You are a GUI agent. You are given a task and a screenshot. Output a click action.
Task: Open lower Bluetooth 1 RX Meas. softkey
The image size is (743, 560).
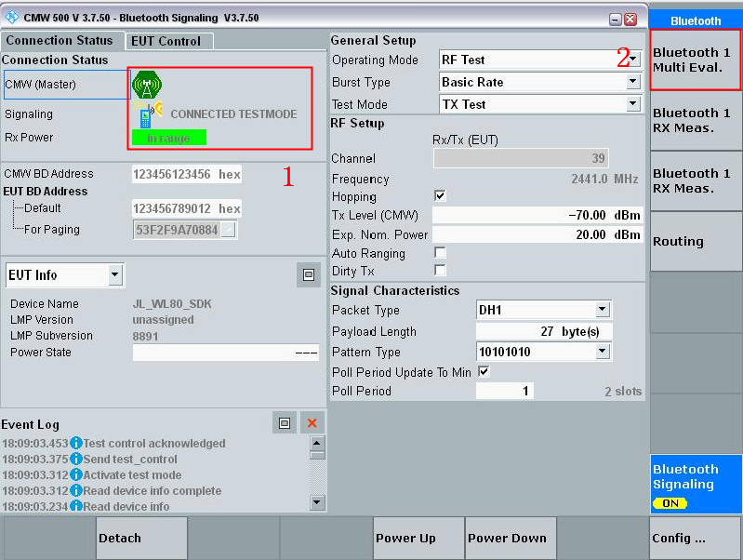(696, 180)
